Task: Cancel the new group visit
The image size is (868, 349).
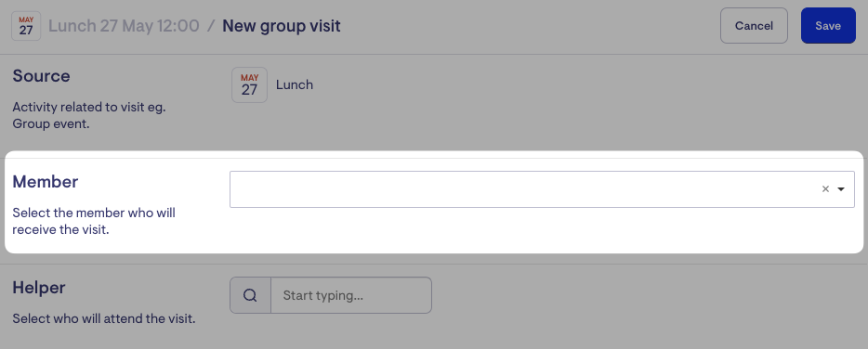Action: click(x=754, y=25)
